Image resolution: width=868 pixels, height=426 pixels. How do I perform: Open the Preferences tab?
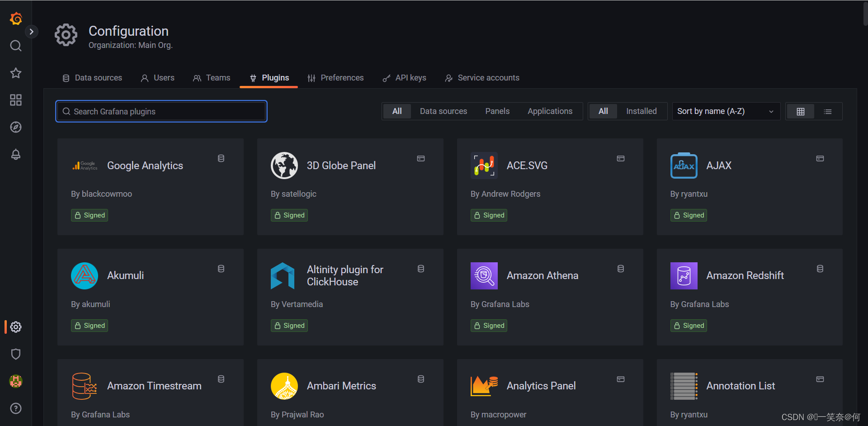335,78
